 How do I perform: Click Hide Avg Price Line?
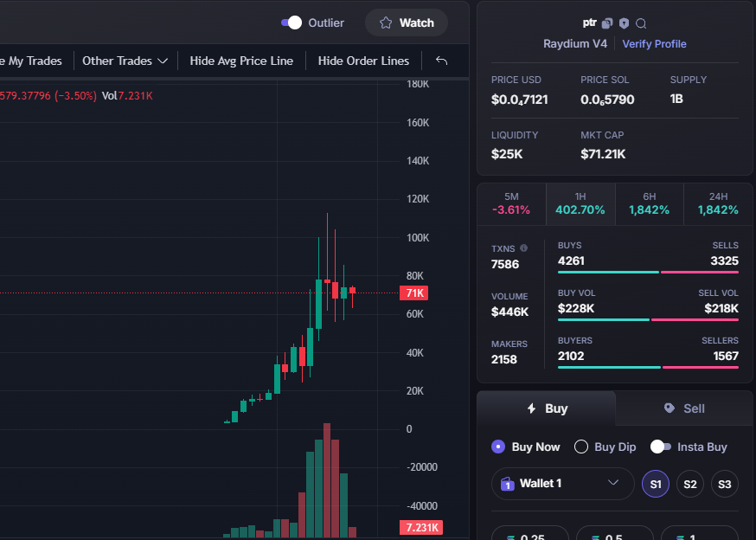pyautogui.click(x=241, y=61)
